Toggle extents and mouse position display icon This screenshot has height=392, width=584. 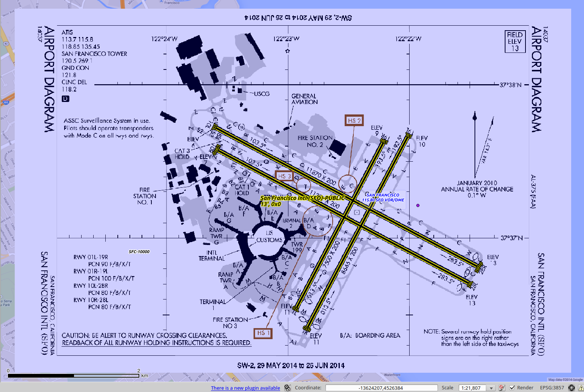tap(288, 388)
